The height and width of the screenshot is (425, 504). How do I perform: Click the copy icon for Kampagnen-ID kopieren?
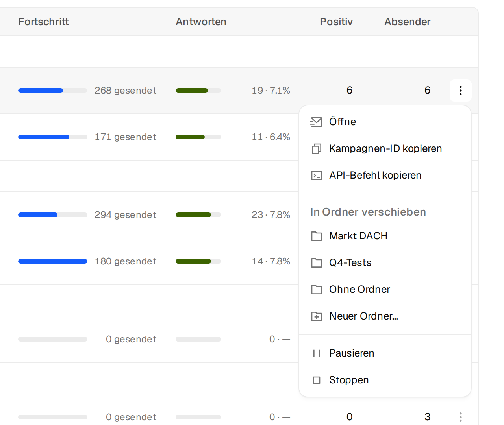(316, 149)
